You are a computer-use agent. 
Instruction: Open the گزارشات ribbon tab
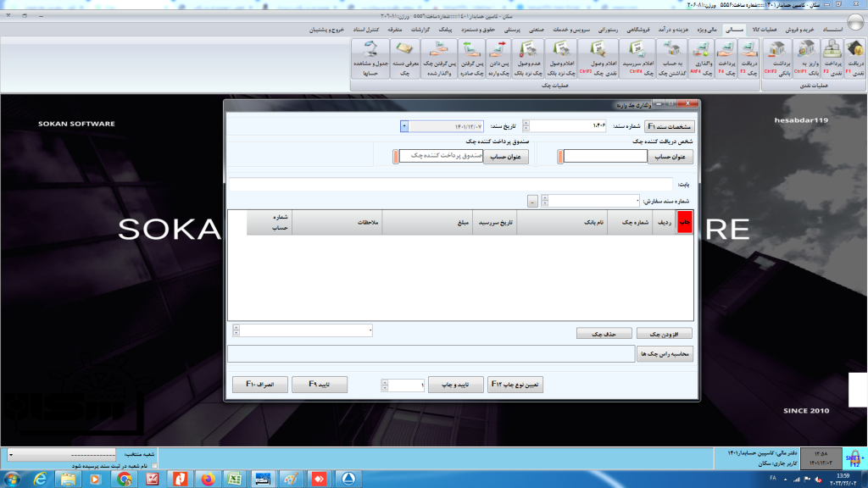pyautogui.click(x=420, y=30)
